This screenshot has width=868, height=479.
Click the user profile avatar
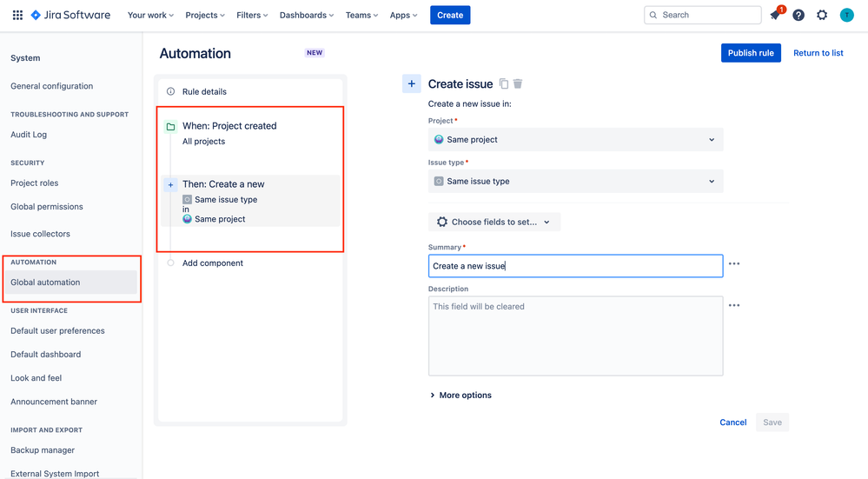coord(846,15)
